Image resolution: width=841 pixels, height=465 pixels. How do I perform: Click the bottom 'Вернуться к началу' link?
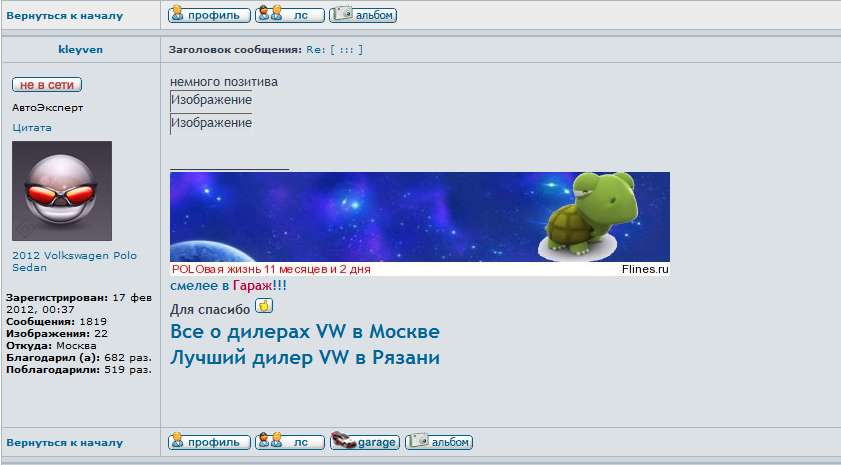point(65,442)
